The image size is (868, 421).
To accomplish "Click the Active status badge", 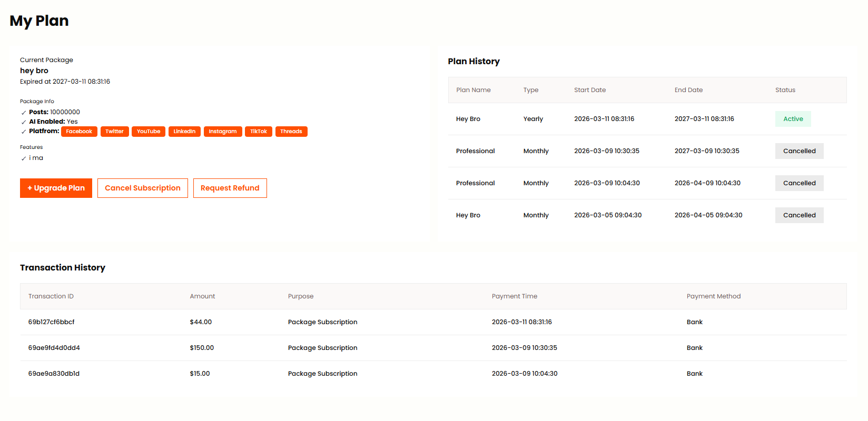I will click(793, 119).
